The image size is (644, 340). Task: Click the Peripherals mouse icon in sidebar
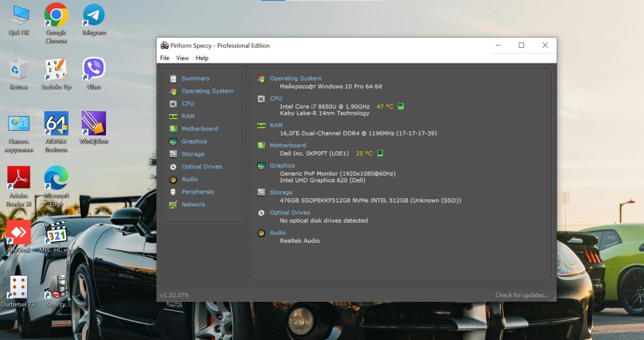[173, 192]
